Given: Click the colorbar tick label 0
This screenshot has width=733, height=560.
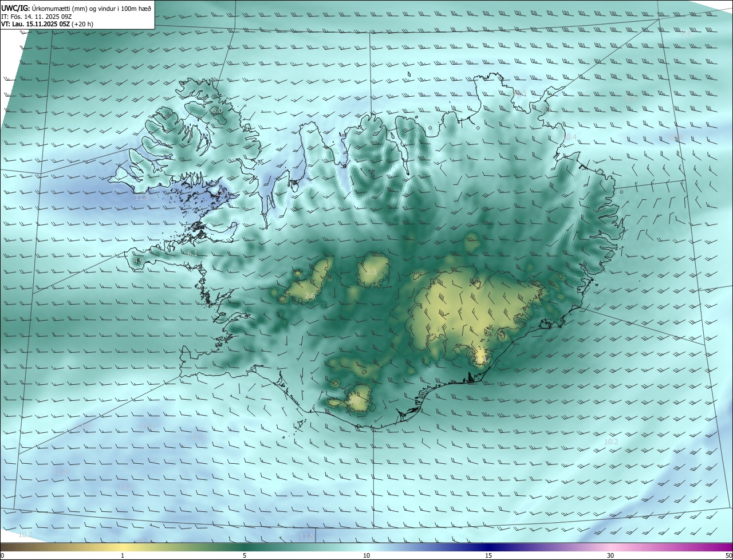Looking at the screenshot, I should tap(2, 555).
